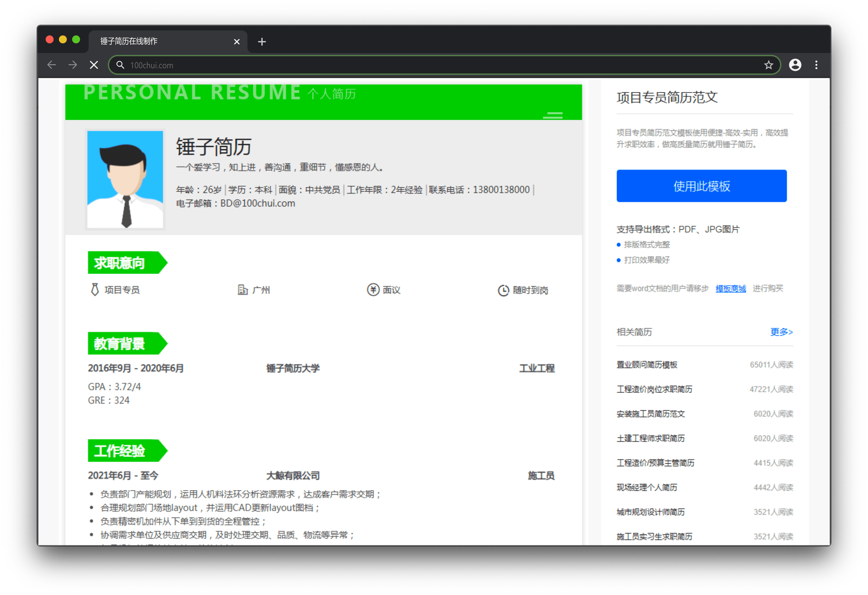Open a new tab with plus icon
Image resolution: width=868 pixels, height=595 pixels.
(x=262, y=41)
